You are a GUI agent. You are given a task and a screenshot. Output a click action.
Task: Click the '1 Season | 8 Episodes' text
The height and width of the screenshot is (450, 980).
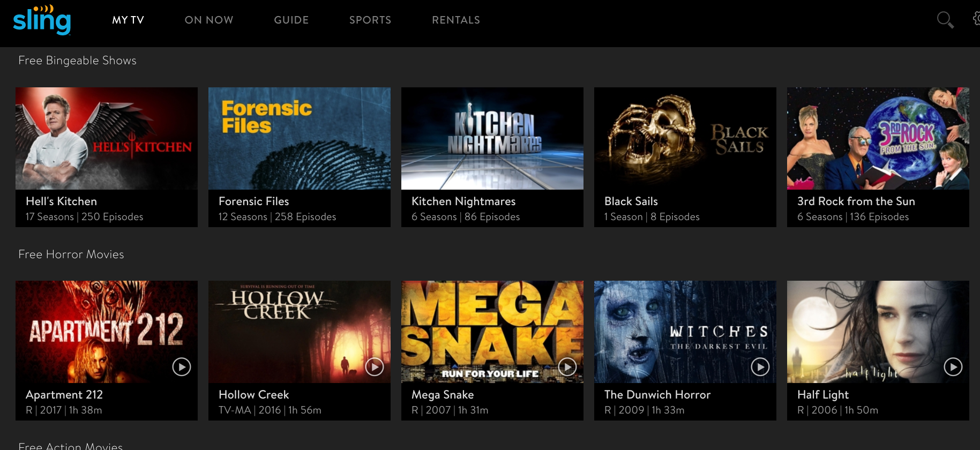coord(652,217)
